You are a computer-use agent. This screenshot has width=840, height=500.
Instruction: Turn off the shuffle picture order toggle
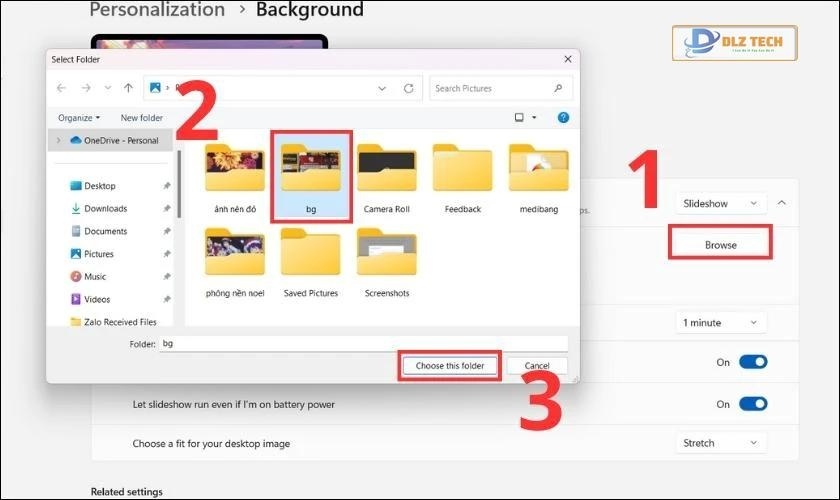[x=752, y=362]
